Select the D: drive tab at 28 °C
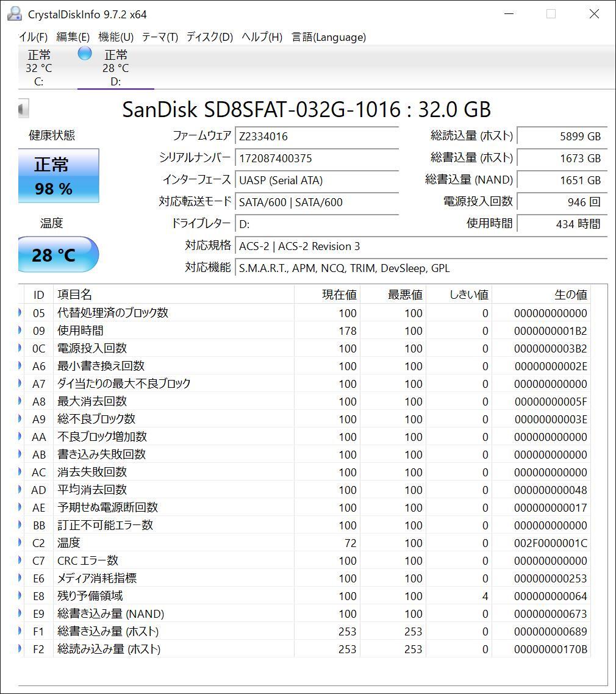The height and width of the screenshot is (694, 616). coord(115,68)
